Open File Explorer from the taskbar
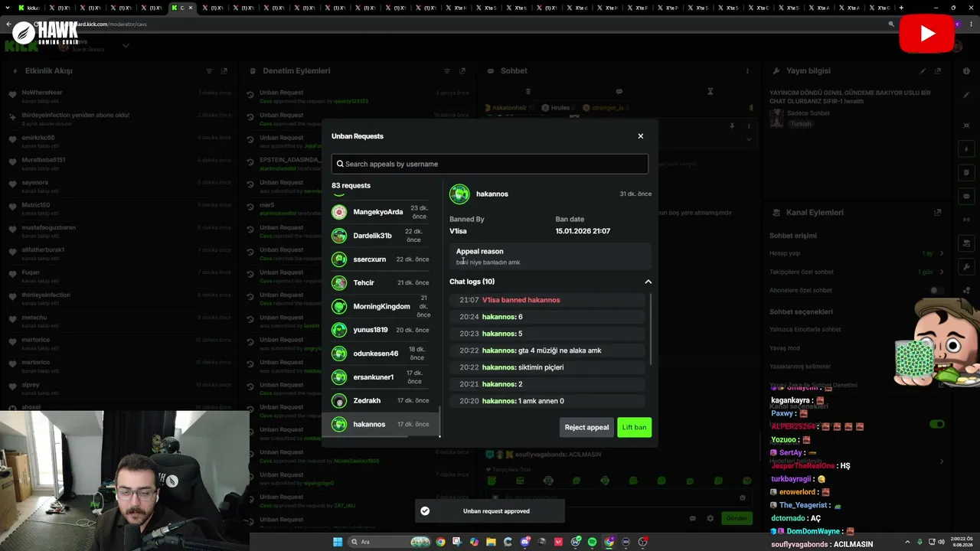This screenshot has width=980, height=551. (x=492, y=542)
